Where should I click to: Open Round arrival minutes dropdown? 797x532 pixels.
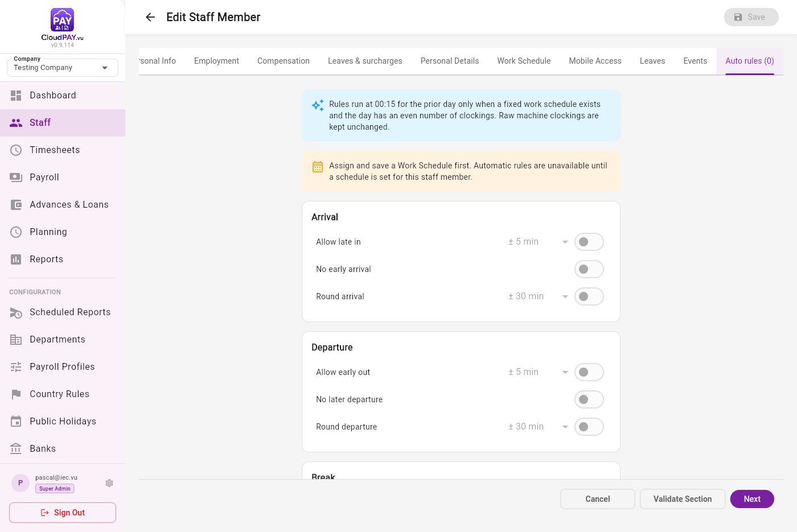click(538, 296)
